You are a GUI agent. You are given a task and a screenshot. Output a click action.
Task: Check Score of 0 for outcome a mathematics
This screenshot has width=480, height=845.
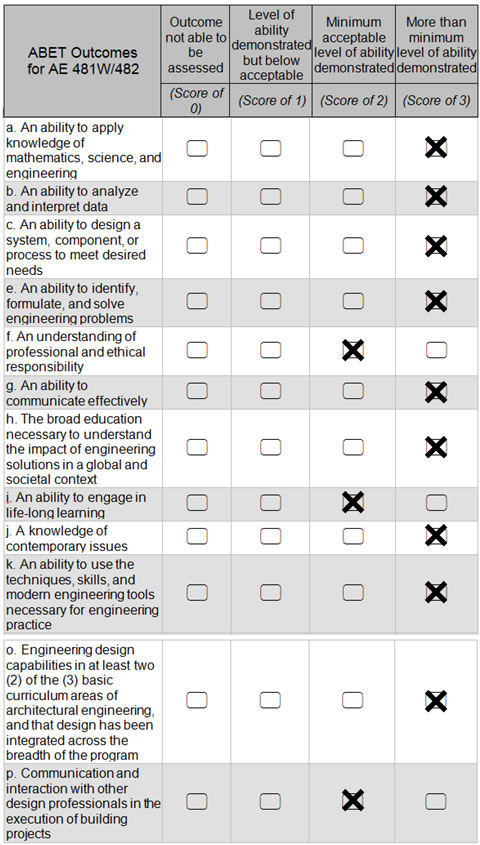[x=197, y=148]
